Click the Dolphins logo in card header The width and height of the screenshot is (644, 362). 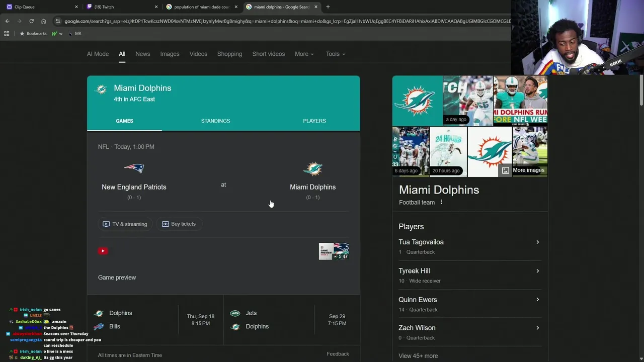point(101,89)
